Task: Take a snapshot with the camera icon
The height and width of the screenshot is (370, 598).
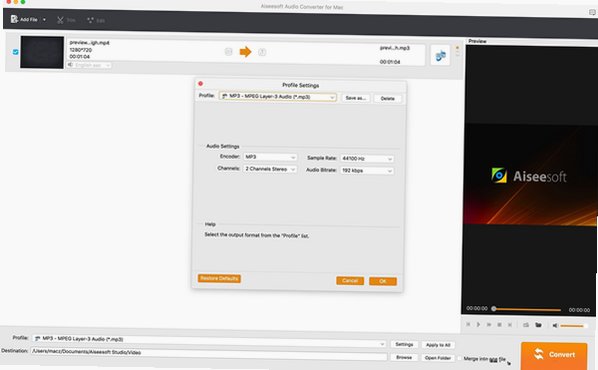Action: click(526, 325)
